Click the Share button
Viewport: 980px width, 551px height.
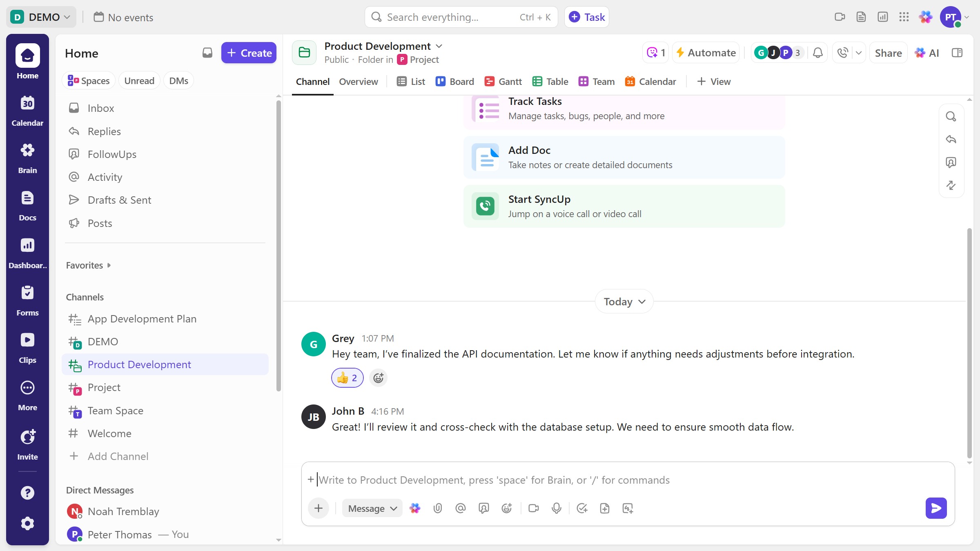(x=888, y=53)
